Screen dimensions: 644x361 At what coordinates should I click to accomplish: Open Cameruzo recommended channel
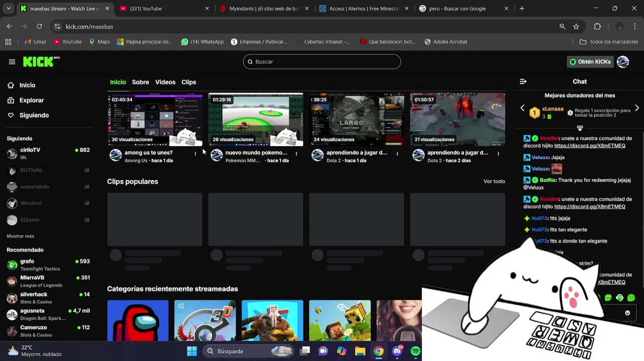tap(48, 331)
